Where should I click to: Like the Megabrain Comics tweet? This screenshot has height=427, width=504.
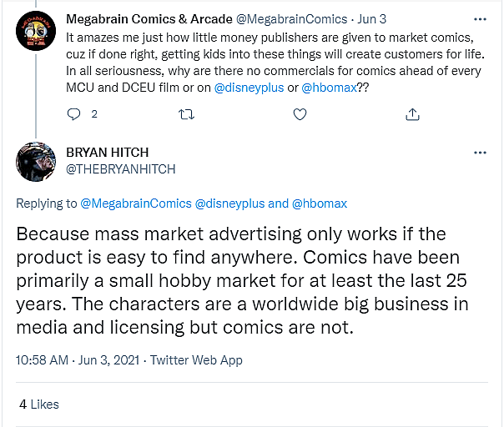(x=300, y=114)
